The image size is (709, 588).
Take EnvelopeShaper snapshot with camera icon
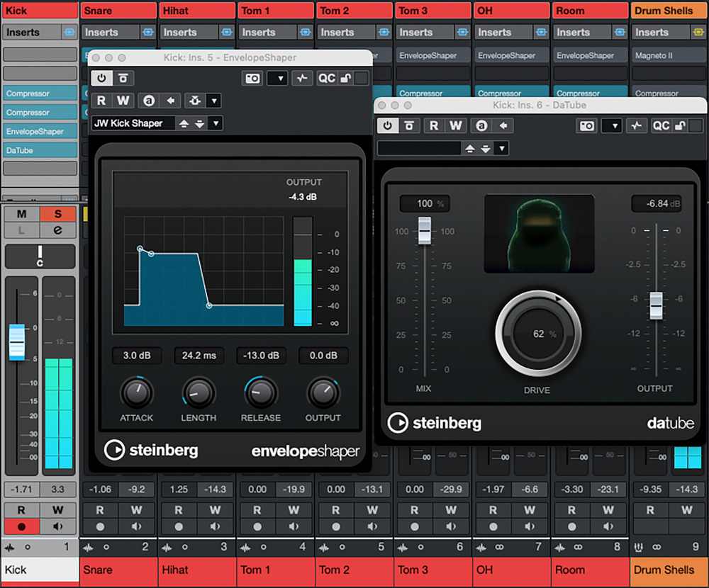252,78
